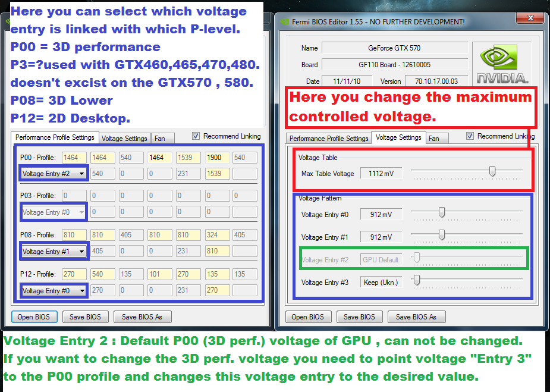Click the 'Max Table Voltage' label
Screen dimensions: 550x392
pos(328,173)
